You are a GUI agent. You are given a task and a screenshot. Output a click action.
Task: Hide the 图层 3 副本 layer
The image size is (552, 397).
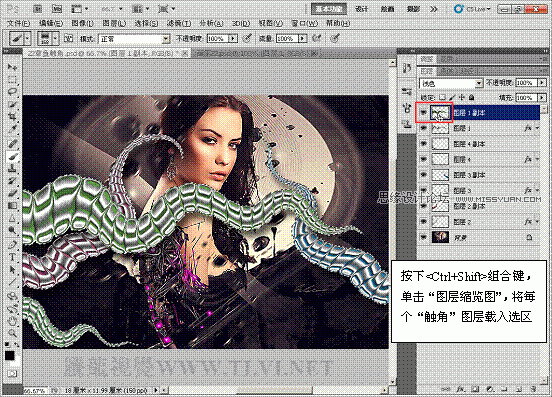(424, 175)
